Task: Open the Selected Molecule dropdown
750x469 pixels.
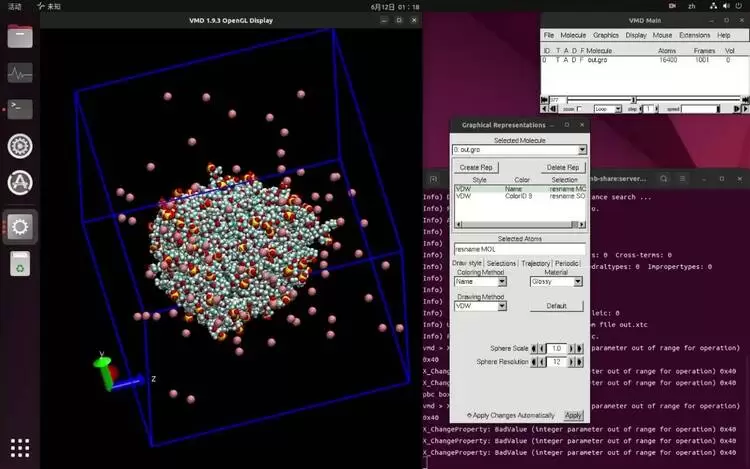Action: 519,150
